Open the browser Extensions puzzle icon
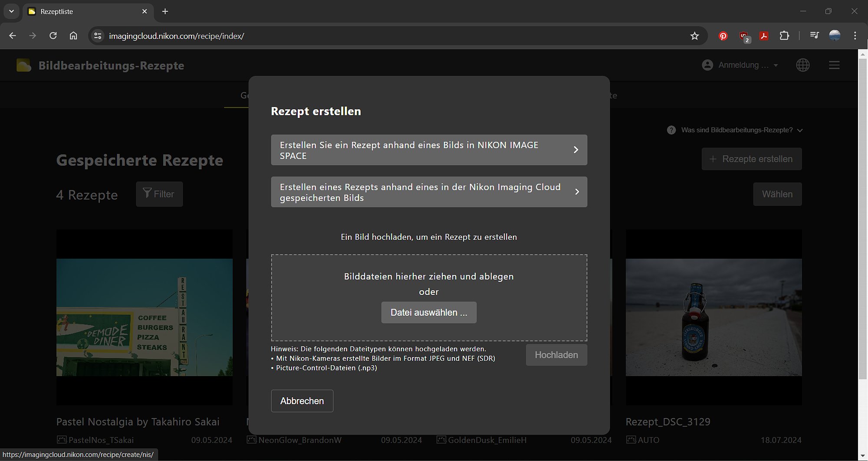 tap(784, 36)
